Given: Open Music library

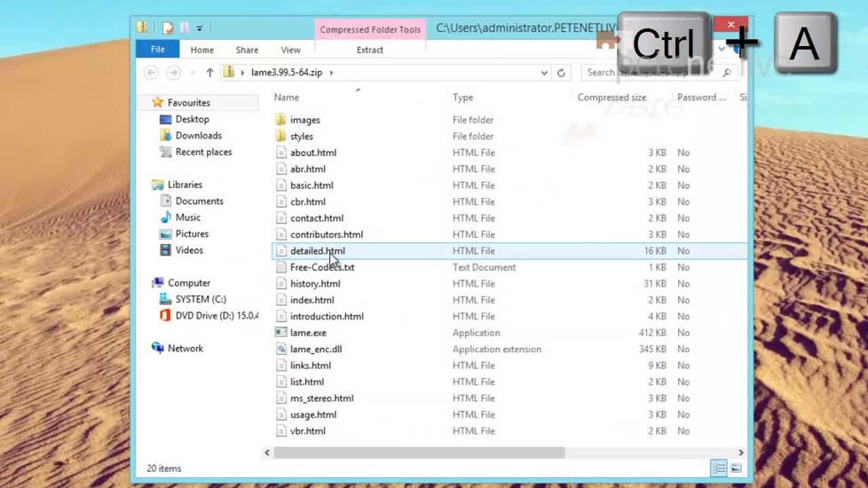Looking at the screenshot, I should pos(187,217).
